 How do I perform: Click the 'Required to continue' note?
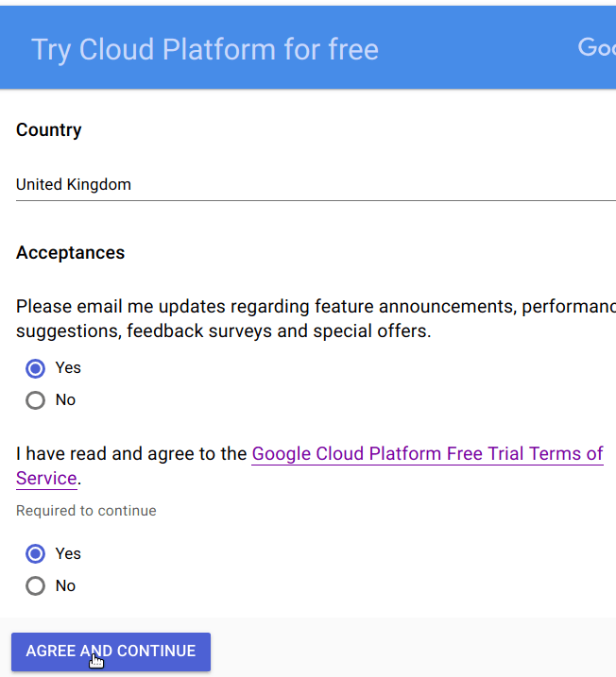point(86,511)
